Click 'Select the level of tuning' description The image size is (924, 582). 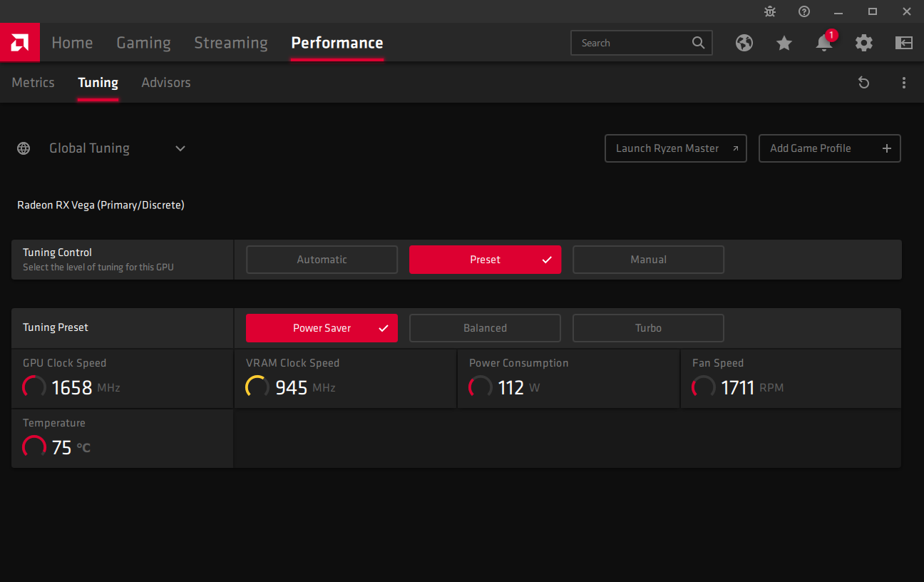point(98,267)
